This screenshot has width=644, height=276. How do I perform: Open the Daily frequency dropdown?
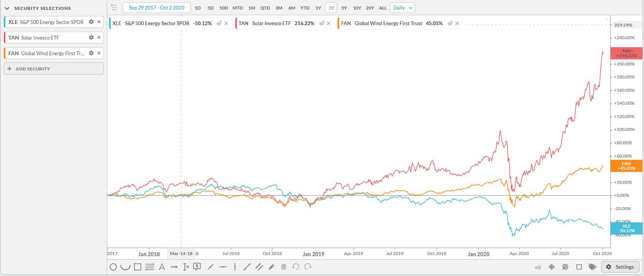click(x=402, y=8)
